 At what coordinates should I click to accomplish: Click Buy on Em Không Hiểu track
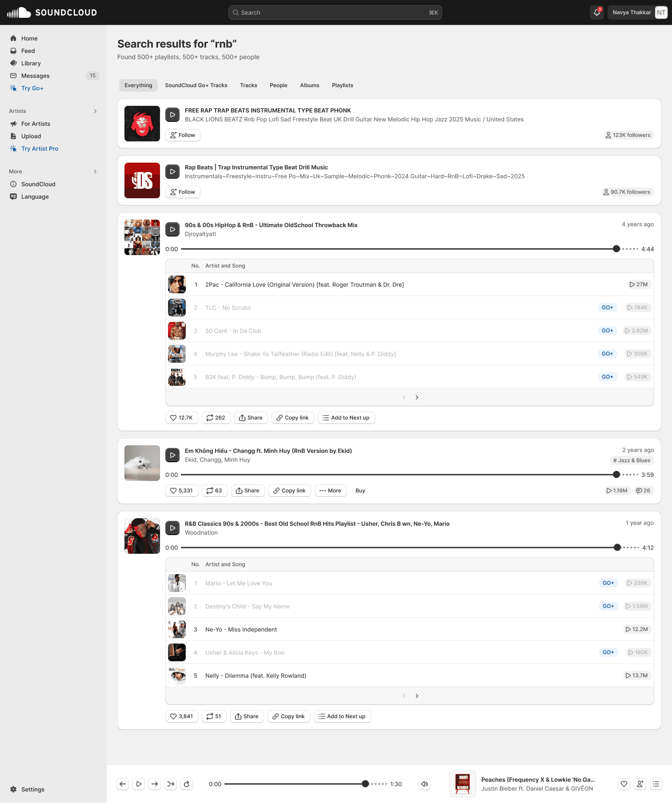[360, 491]
